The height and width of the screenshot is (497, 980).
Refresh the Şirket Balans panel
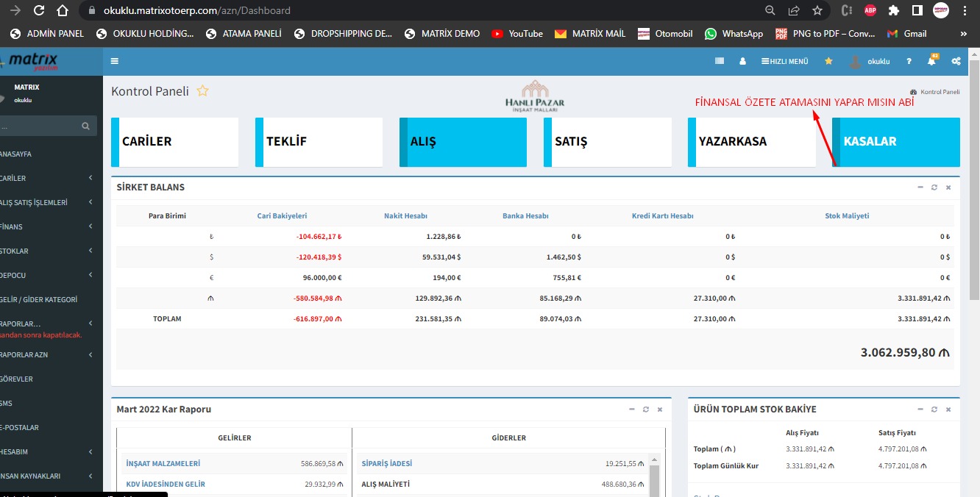[934, 187]
